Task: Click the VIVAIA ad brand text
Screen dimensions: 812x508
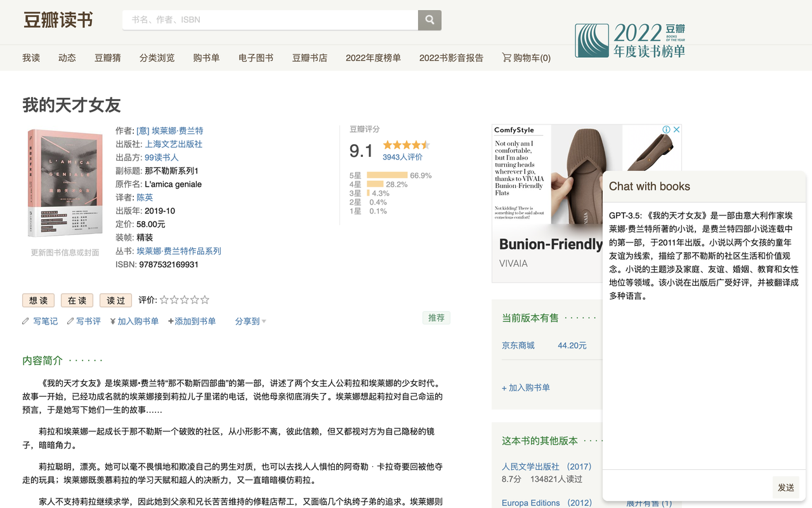Action: pyautogui.click(x=513, y=264)
